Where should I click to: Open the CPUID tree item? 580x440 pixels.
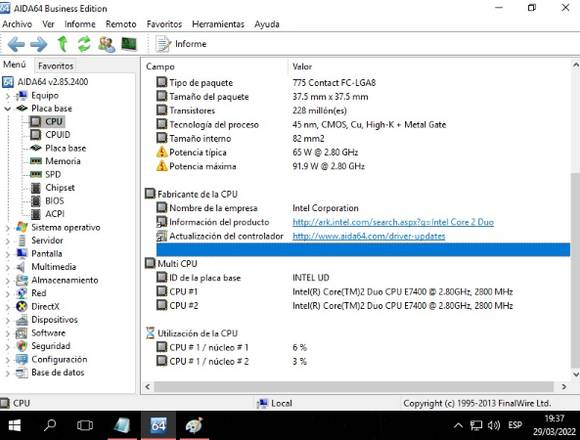(x=57, y=135)
